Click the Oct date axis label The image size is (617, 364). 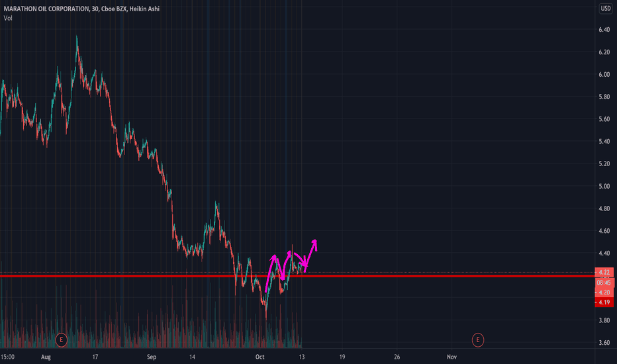[260, 357]
